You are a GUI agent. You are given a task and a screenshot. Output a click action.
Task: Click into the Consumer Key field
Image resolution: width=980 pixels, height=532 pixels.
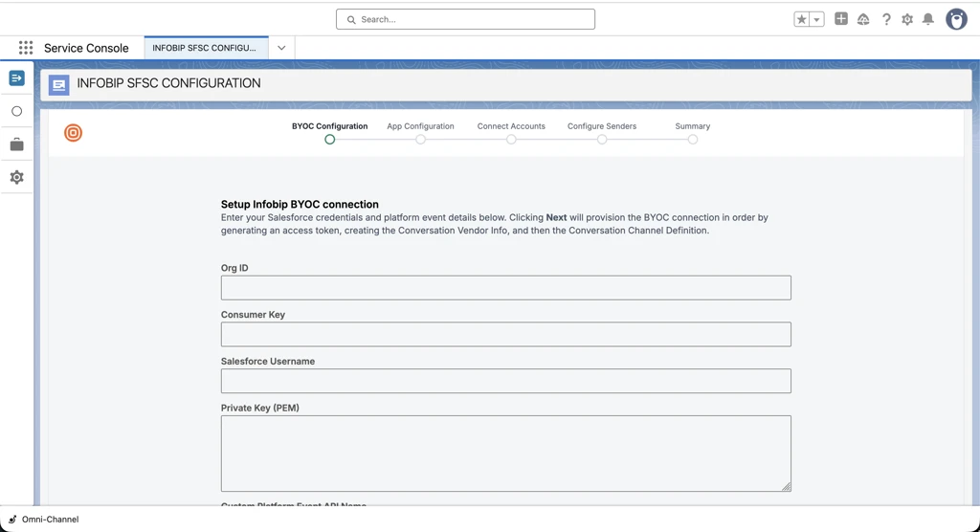[505, 335]
